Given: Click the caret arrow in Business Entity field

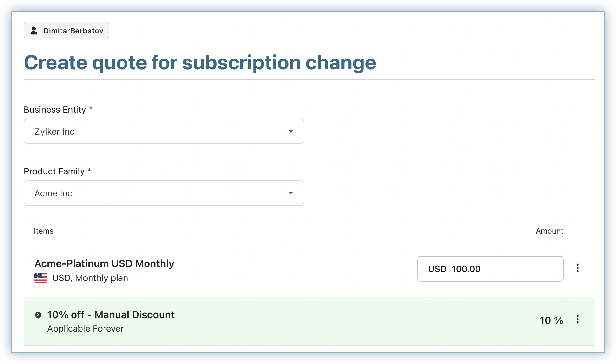Looking at the screenshot, I should point(290,131).
